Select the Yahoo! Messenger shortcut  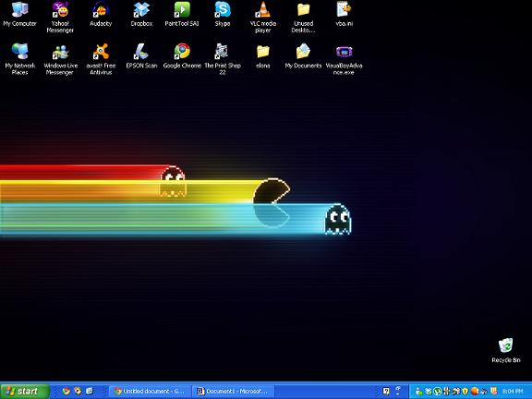[x=60, y=17]
